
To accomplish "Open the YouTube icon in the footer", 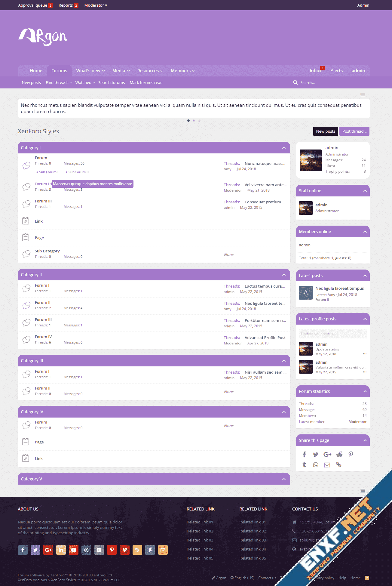I will coord(74,550).
